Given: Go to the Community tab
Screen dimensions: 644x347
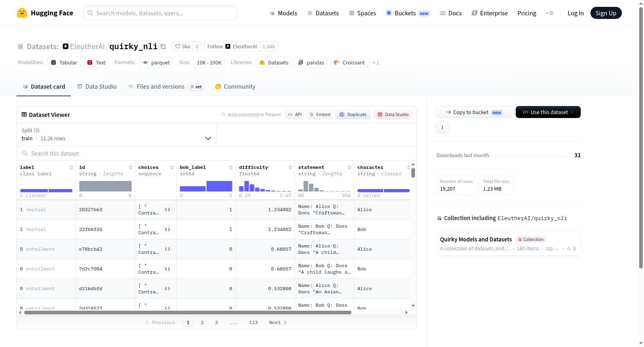Looking at the screenshot, I should click(x=235, y=87).
